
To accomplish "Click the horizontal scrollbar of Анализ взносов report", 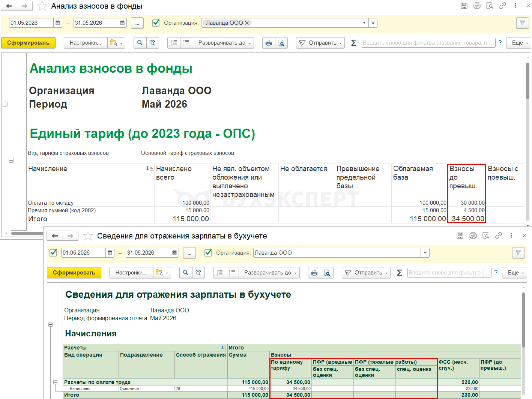I will click(27, 233).
